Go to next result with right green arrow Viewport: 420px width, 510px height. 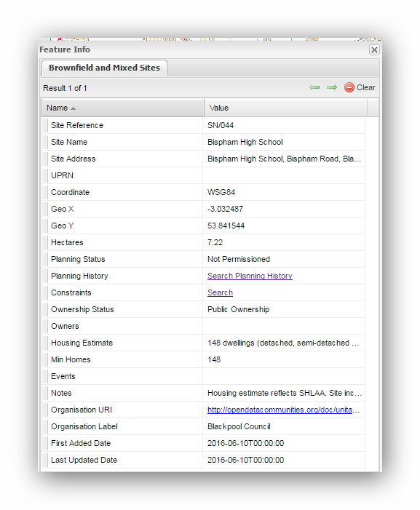coord(331,87)
